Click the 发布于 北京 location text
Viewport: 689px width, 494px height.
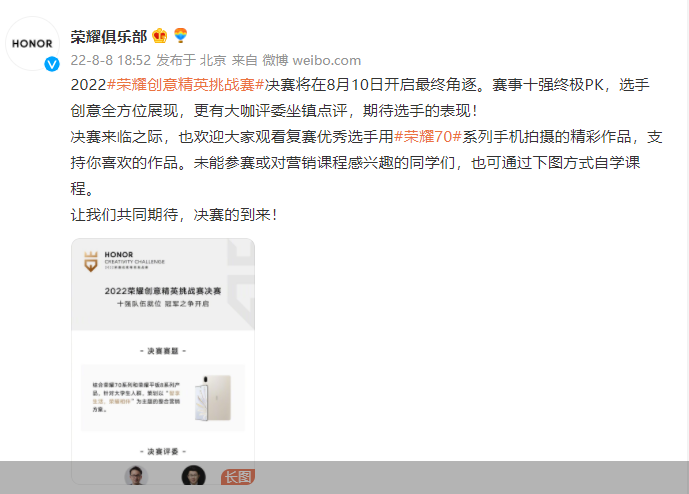(x=191, y=60)
